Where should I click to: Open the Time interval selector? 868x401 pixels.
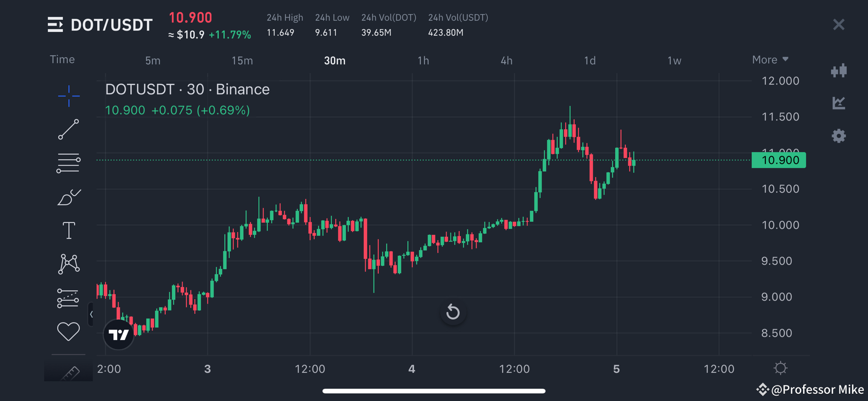coord(62,59)
